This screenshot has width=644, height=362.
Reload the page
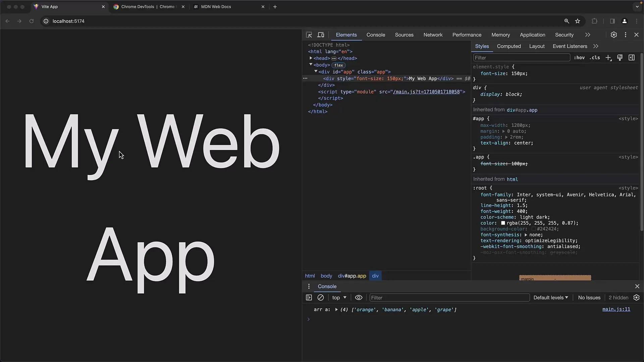(x=32, y=21)
